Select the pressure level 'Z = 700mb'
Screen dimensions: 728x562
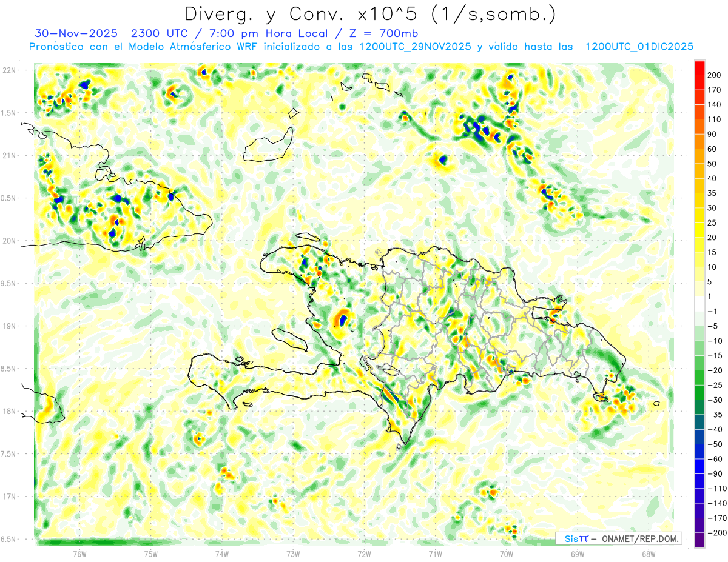[382, 34]
